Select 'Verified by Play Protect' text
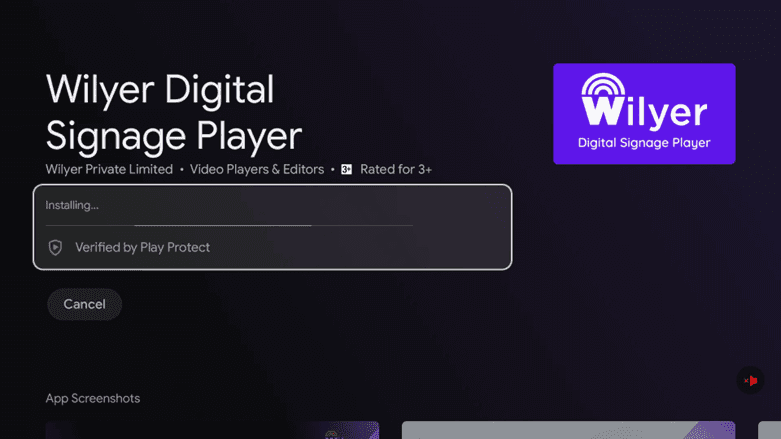The height and width of the screenshot is (439, 781). 142,247
